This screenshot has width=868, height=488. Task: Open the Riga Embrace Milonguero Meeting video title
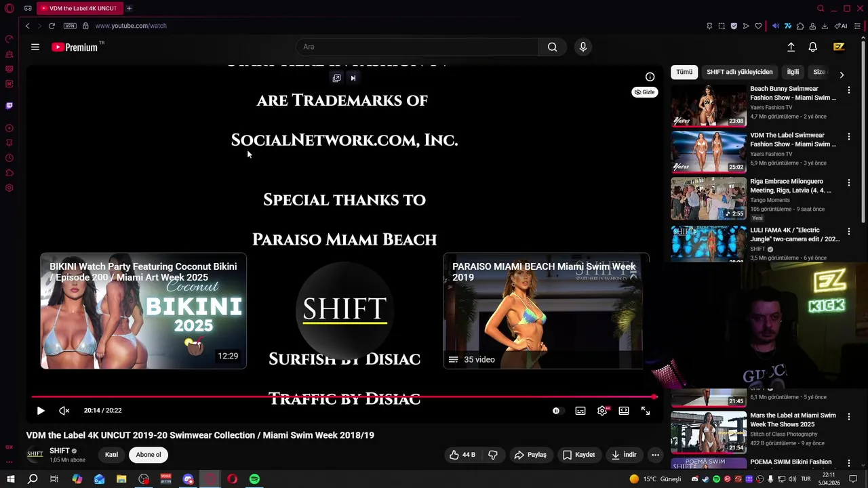coord(791,186)
